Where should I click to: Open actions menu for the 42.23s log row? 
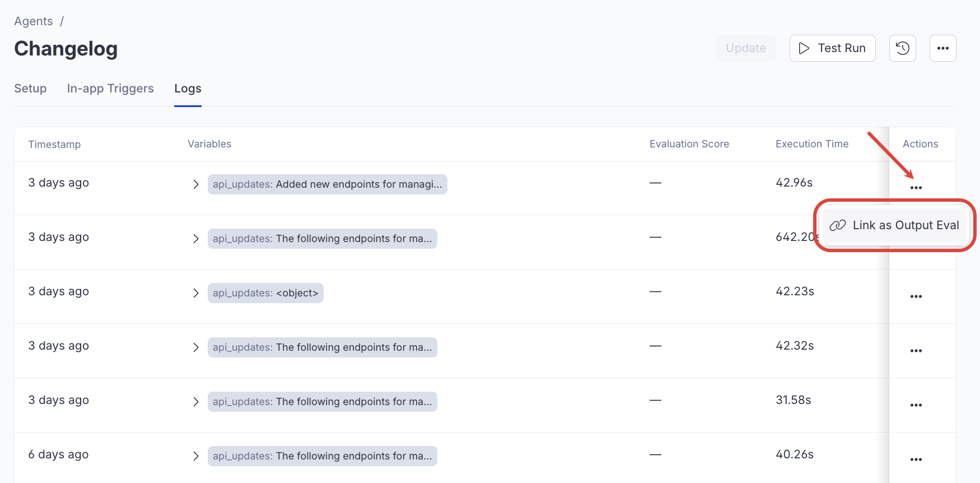coord(916,296)
